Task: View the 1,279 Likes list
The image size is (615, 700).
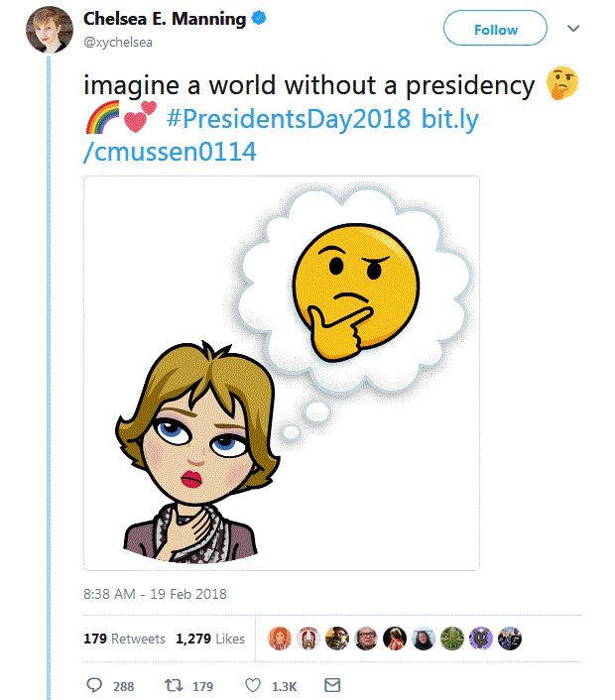Action: 210,640
